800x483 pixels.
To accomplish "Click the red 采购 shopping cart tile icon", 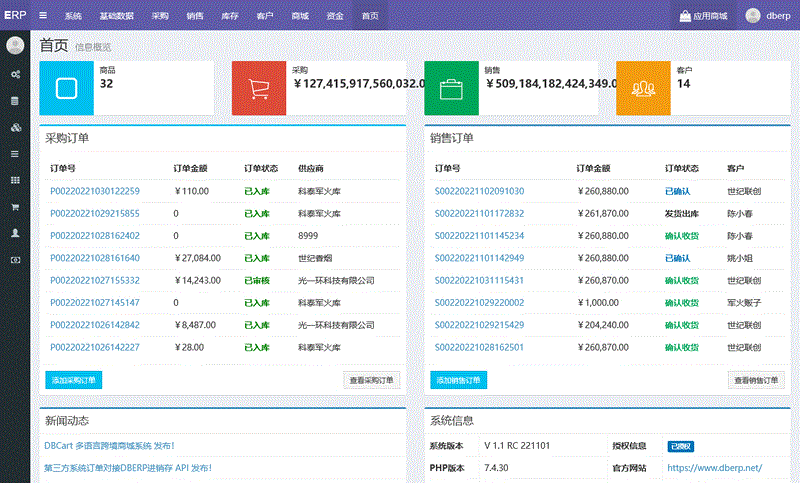I will click(x=259, y=88).
